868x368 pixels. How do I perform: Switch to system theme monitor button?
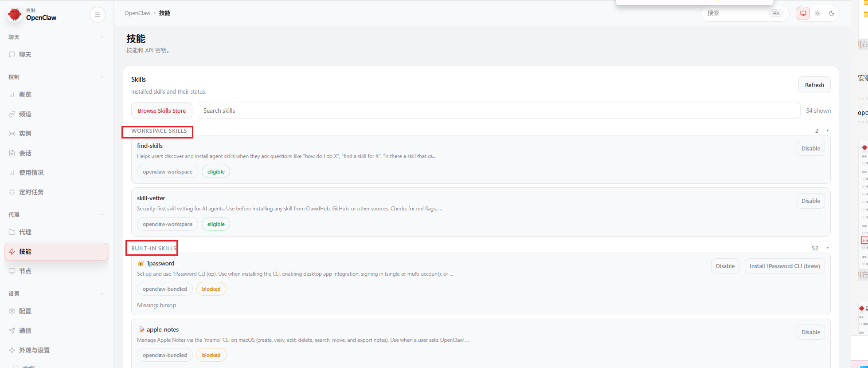pyautogui.click(x=803, y=13)
